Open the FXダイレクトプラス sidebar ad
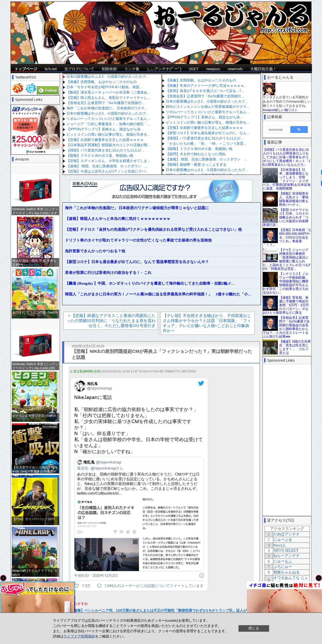 (x=35, y=129)
